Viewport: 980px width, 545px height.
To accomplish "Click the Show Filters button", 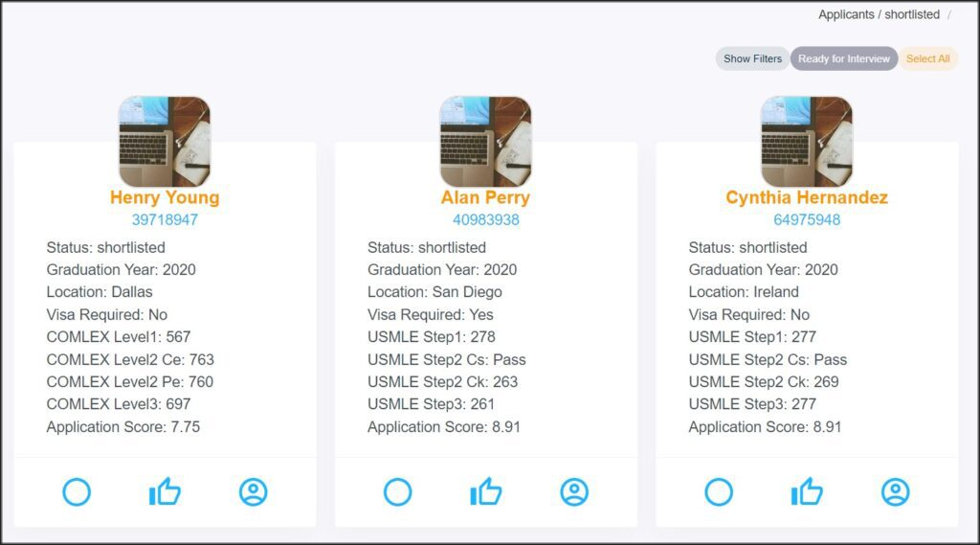I will coord(752,58).
